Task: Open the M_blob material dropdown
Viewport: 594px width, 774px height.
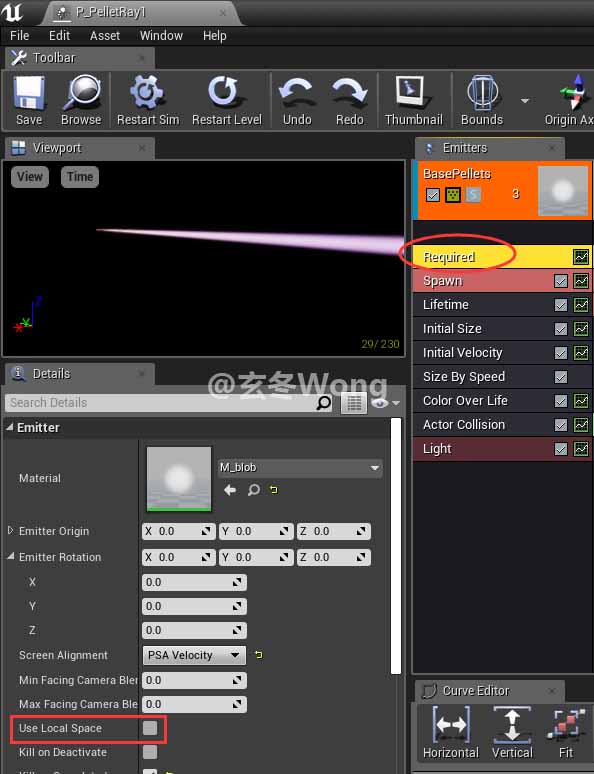Action: point(300,467)
